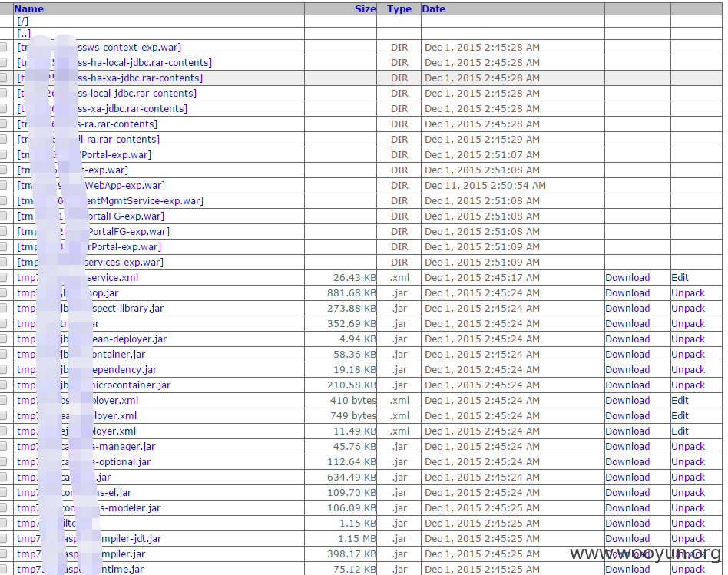The width and height of the screenshot is (728, 575).
Task: Download the spect-library.jar file
Action: [627, 308]
